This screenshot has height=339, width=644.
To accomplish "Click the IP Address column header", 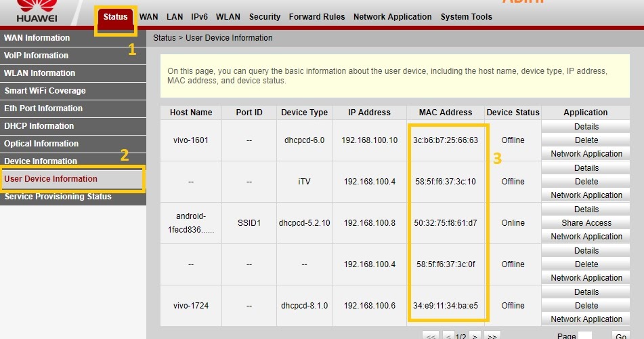I will [369, 113].
